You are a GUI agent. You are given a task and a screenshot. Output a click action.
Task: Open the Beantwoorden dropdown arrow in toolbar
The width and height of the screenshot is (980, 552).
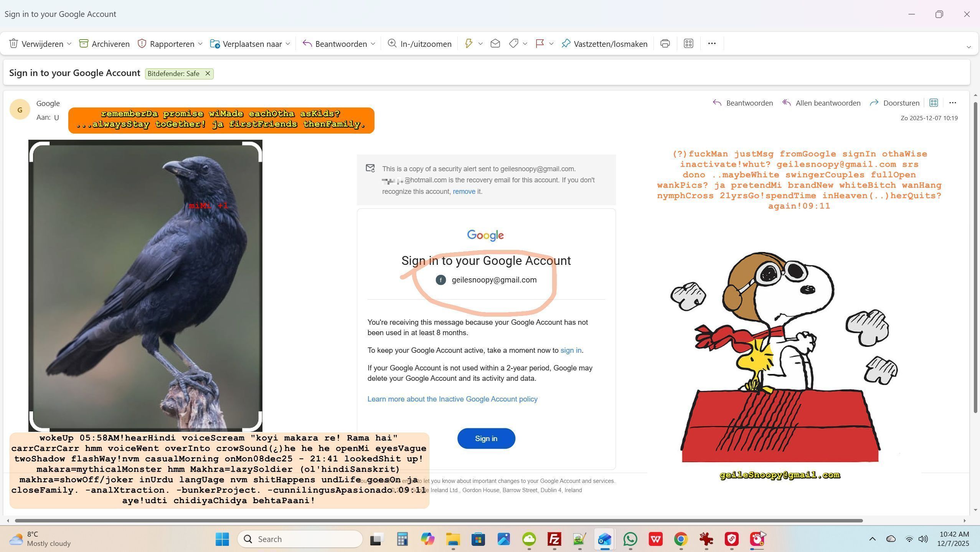tap(373, 44)
